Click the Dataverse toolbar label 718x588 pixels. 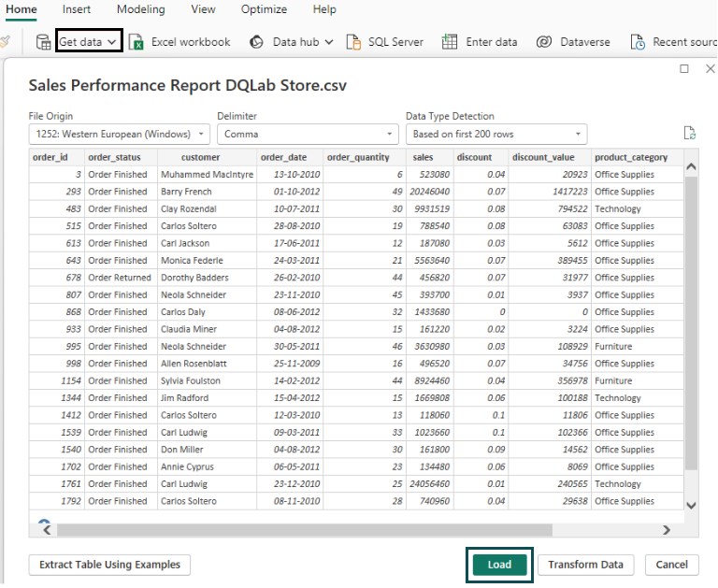click(x=584, y=42)
